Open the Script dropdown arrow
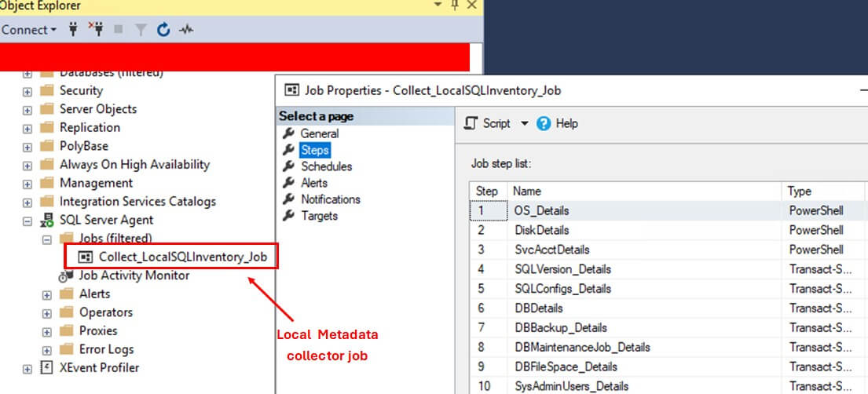Screen dimensions: 868x394 coord(524,123)
